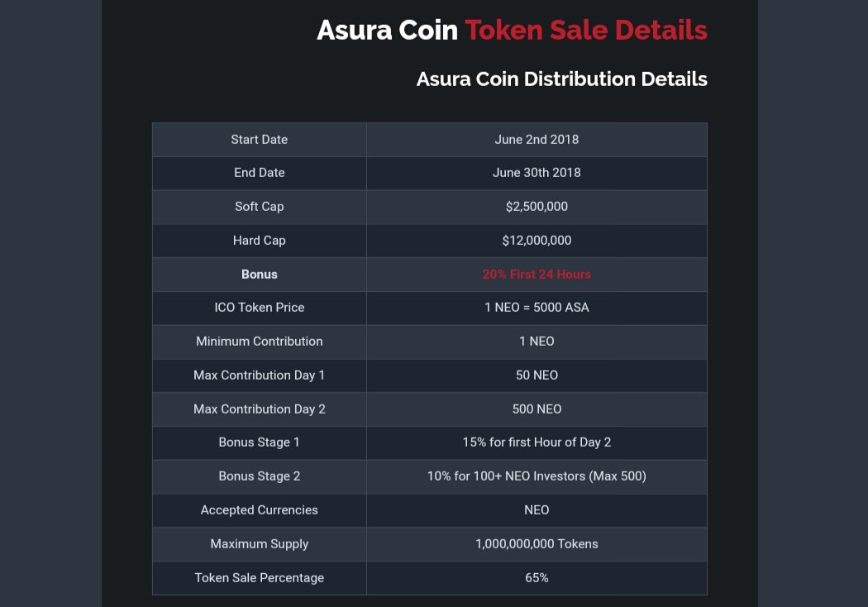
Task: Select the 'Soft Cap' label cell
Action: point(260,207)
